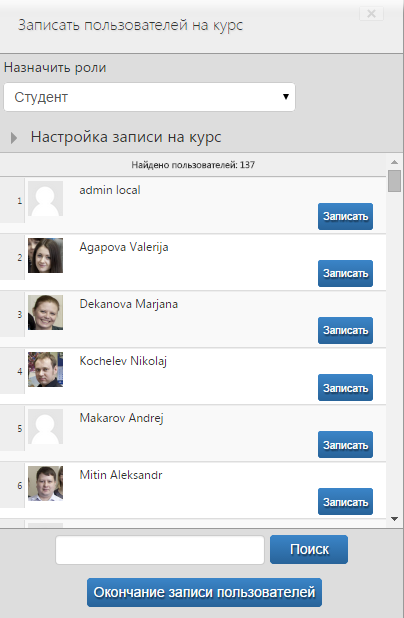Finish with Окончание записи пользователей button
Screen dimensions: 404x618
tap(204, 592)
